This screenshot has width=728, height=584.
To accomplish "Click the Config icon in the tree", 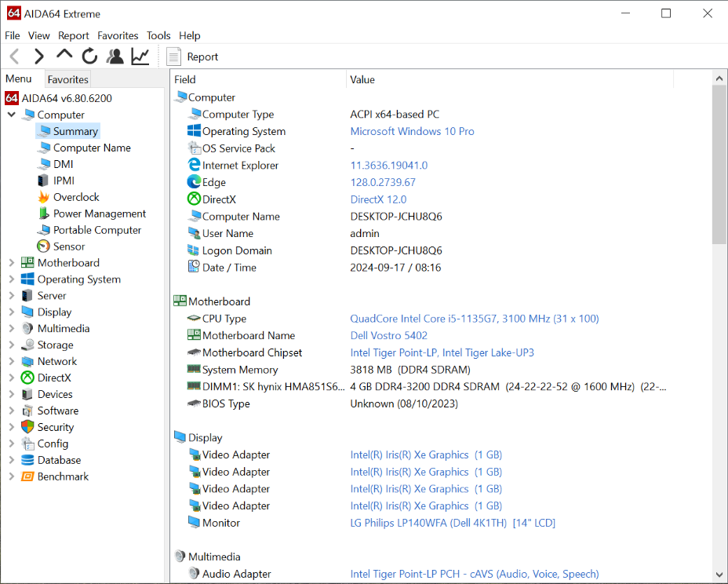I will click(x=27, y=443).
